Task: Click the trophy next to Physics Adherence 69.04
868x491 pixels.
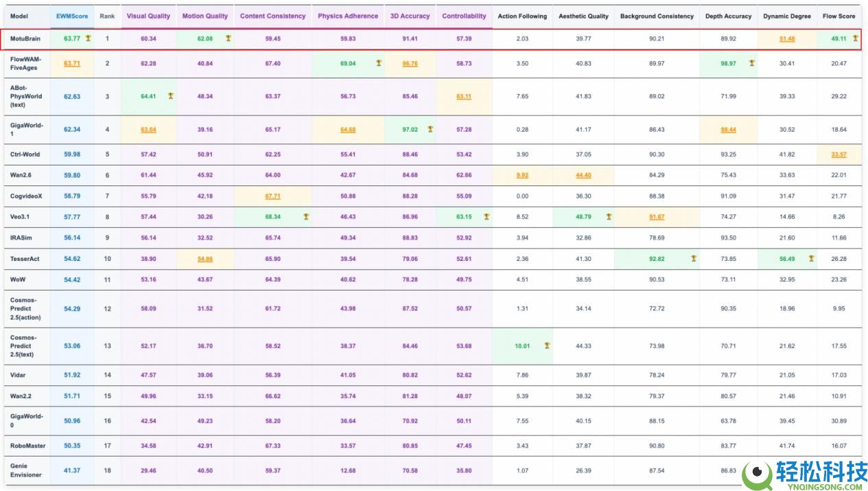Action: pos(378,63)
